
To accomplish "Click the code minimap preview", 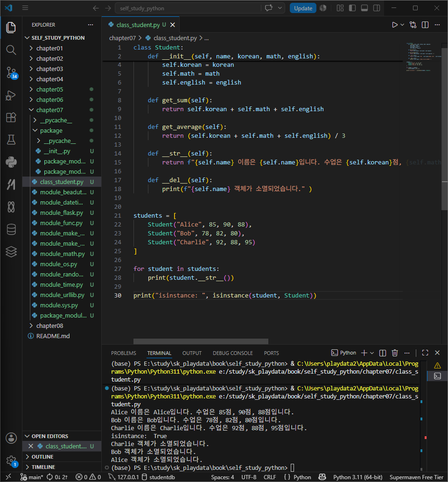I will pos(423,57).
